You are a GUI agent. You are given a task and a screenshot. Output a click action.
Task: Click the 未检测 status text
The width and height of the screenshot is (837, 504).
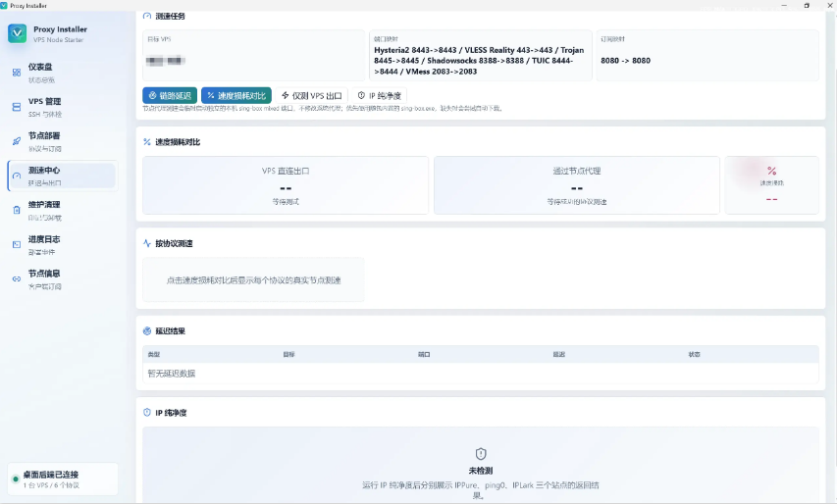pyautogui.click(x=481, y=471)
